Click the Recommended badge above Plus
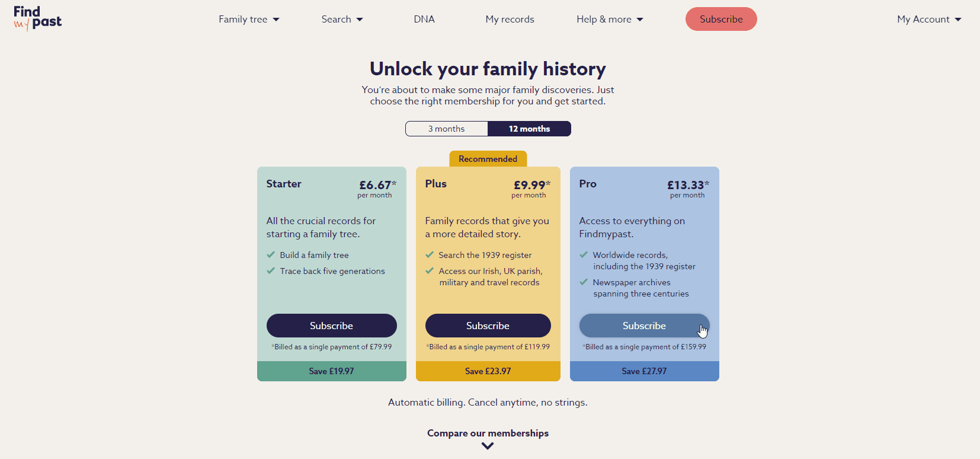This screenshot has width=980, height=459. click(x=488, y=158)
